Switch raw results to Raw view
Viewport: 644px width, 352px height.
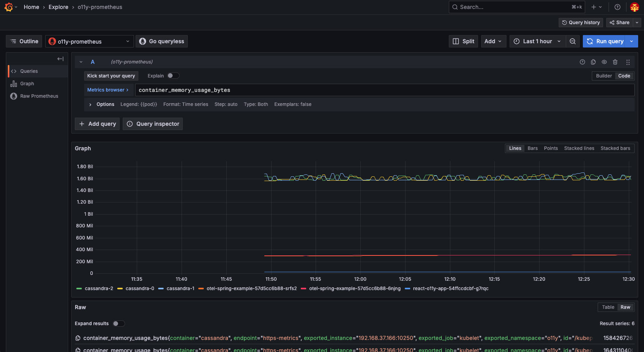click(x=625, y=307)
